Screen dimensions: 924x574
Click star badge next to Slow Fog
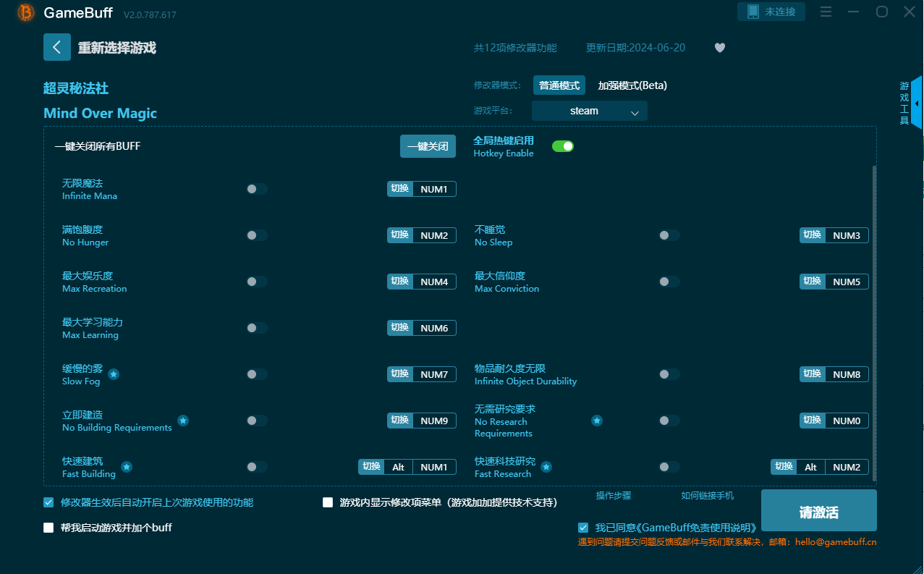[114, 374]
